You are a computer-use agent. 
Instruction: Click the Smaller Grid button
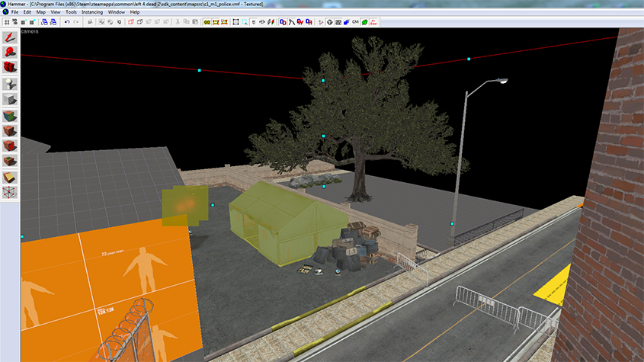pyautogui.click(x=24, y=22)
